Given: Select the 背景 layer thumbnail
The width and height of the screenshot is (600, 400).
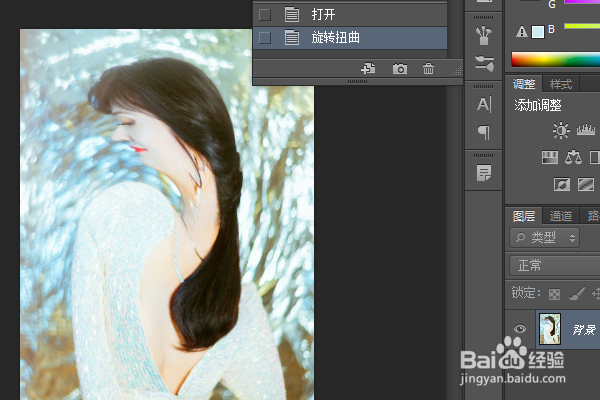Looking at the screenshot, I should point(550,329).
